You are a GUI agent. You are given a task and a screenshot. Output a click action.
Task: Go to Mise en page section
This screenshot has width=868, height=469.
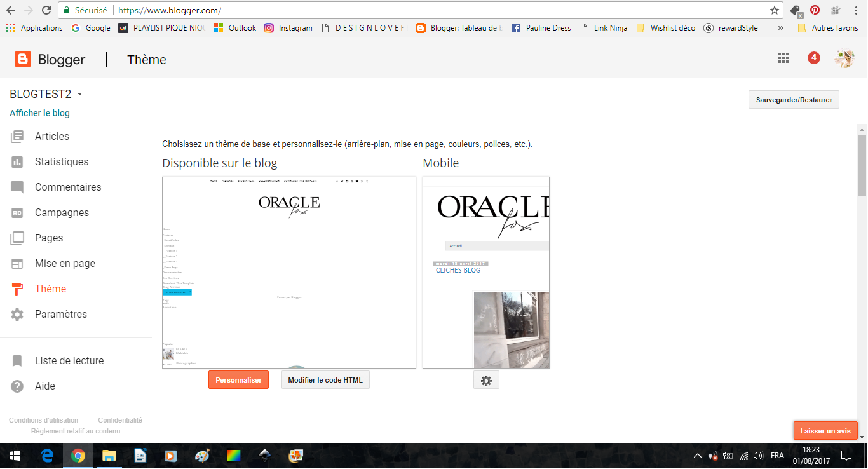[65, 263]
